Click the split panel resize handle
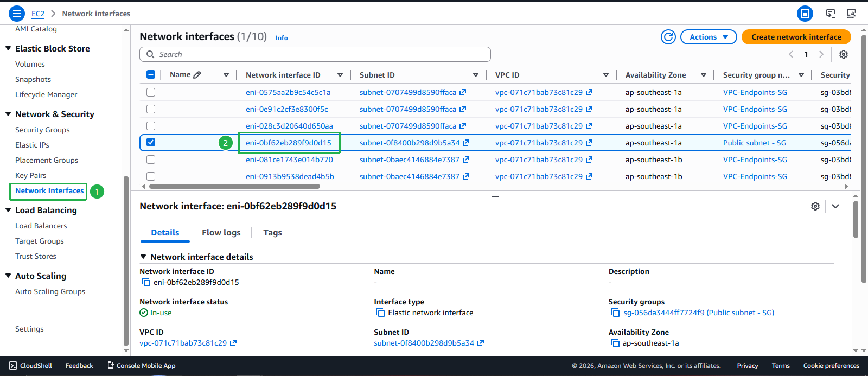Image resolution: width=868 pixels, height=376 pixels. [495, 196]
